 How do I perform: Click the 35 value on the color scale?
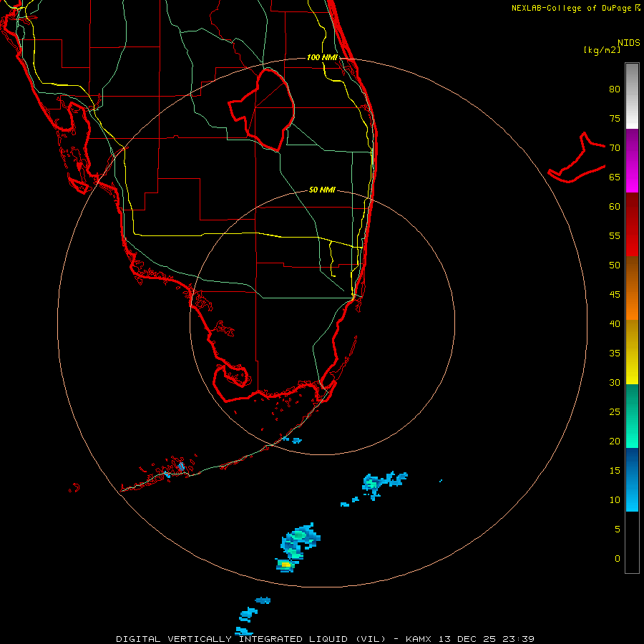point(615,353)
